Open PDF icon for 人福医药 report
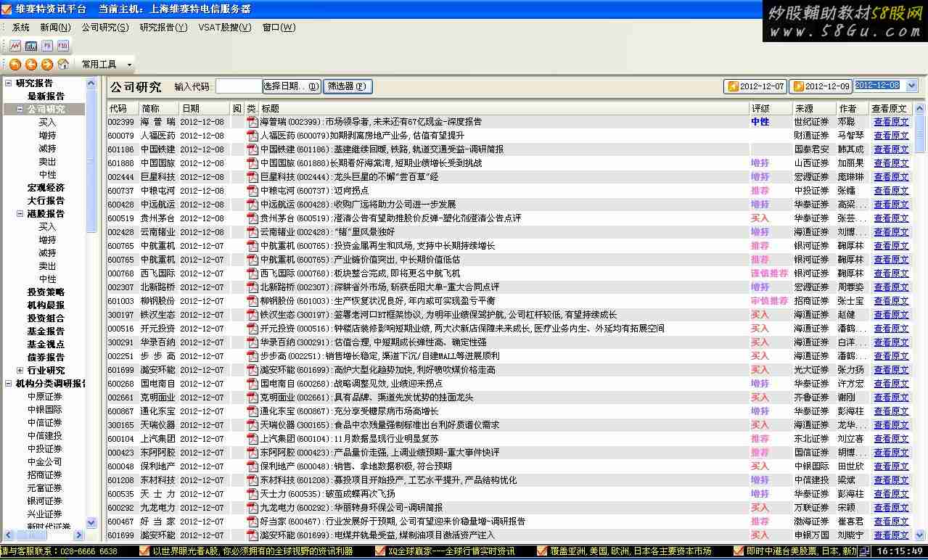Viewport: 928px width, 560px height. [252, 136]
